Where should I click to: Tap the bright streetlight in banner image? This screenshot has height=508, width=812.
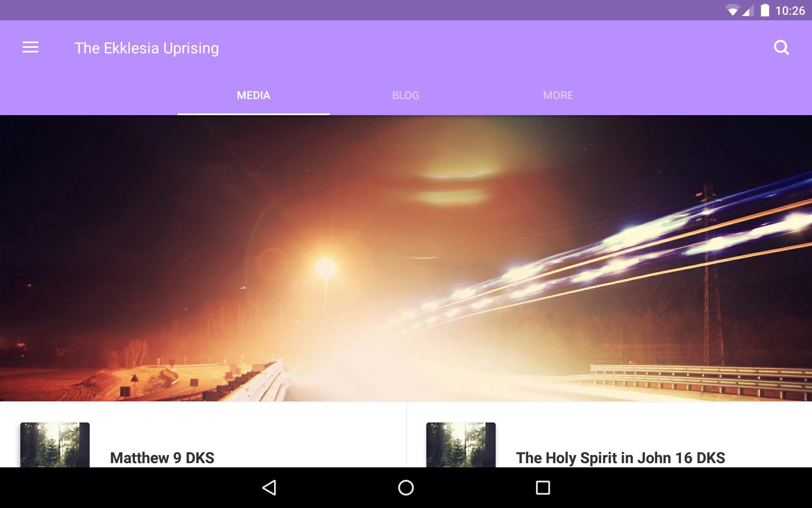pyautogui.click(x=326, y=268)
